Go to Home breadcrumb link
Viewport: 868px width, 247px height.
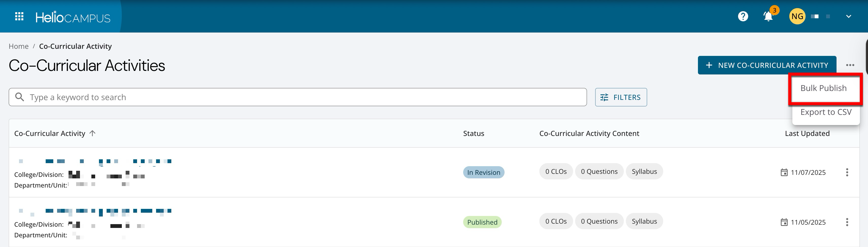tap(19, 46)
